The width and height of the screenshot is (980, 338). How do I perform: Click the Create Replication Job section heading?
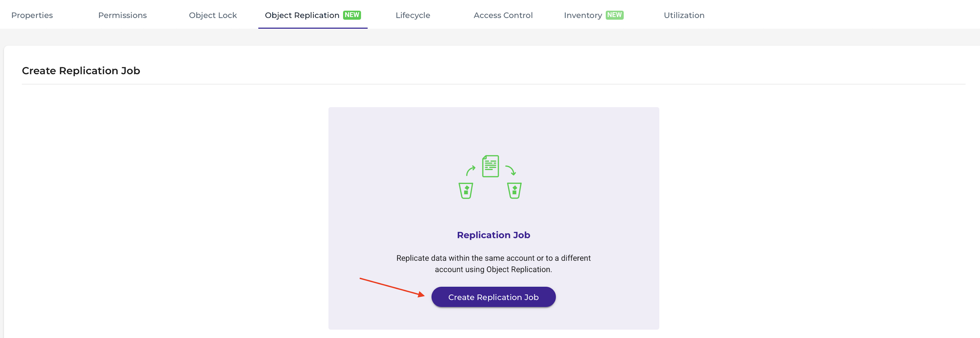click(x=81, y=71)
